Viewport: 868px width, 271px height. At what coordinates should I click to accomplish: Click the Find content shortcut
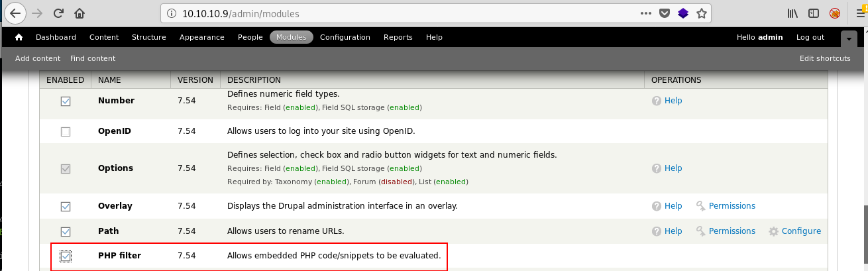pos(93,58)
